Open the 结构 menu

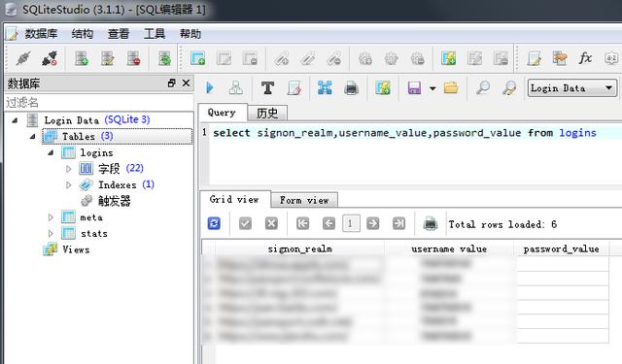83,34
